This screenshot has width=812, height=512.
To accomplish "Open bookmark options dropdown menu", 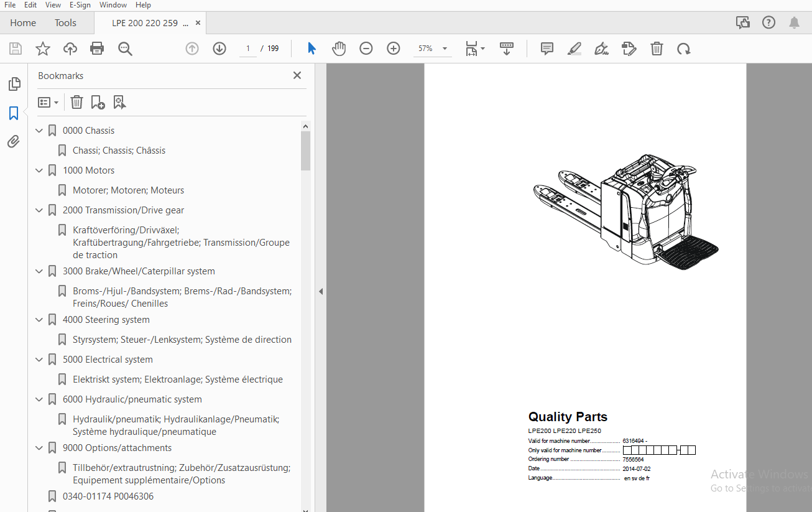I will [48, 102].
